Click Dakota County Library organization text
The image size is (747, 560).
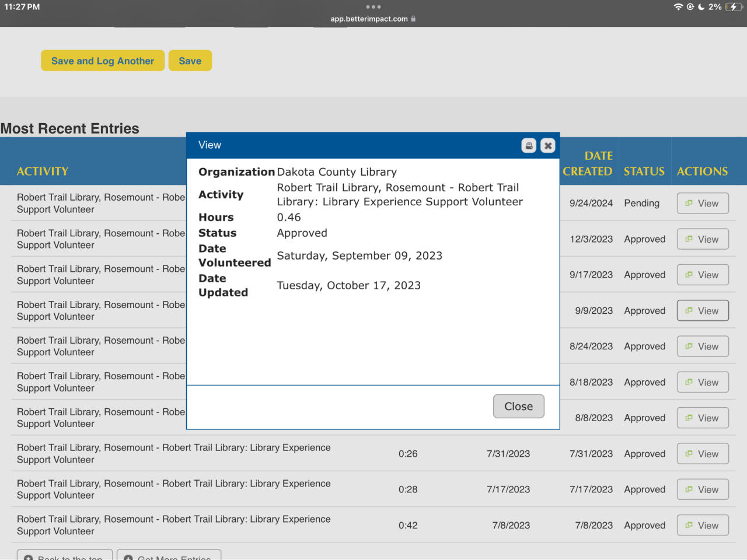click(337, 172)
